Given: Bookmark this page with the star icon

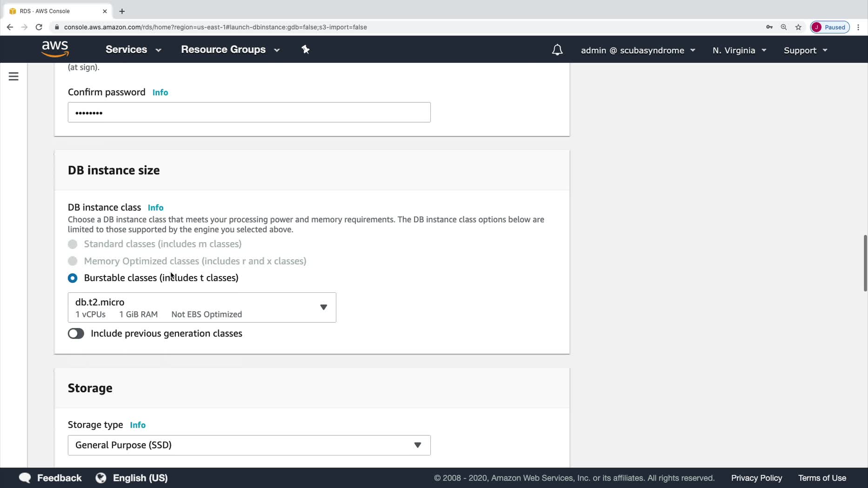Looking at the screenshot, I should click(x=798, y=27).
